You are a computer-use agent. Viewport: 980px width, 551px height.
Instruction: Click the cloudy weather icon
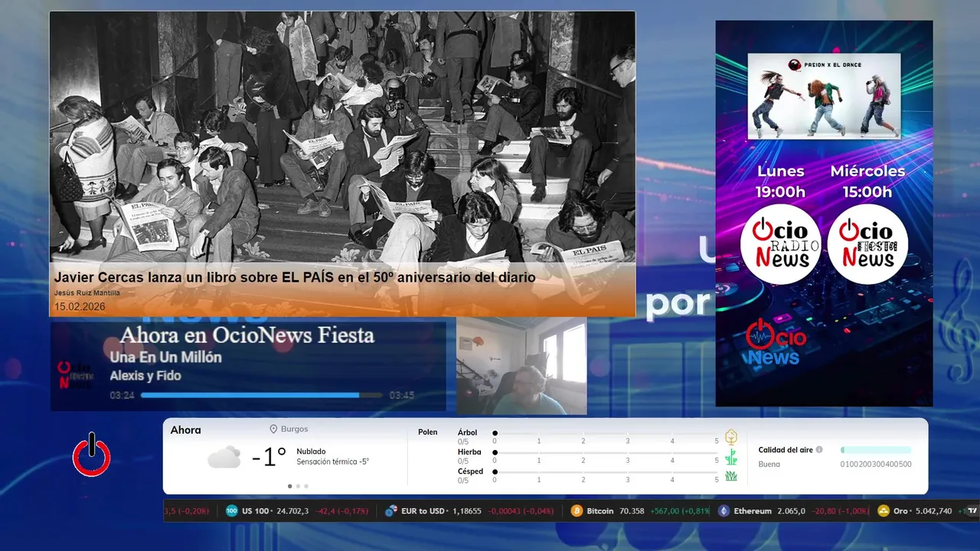[x=224, y=458]
